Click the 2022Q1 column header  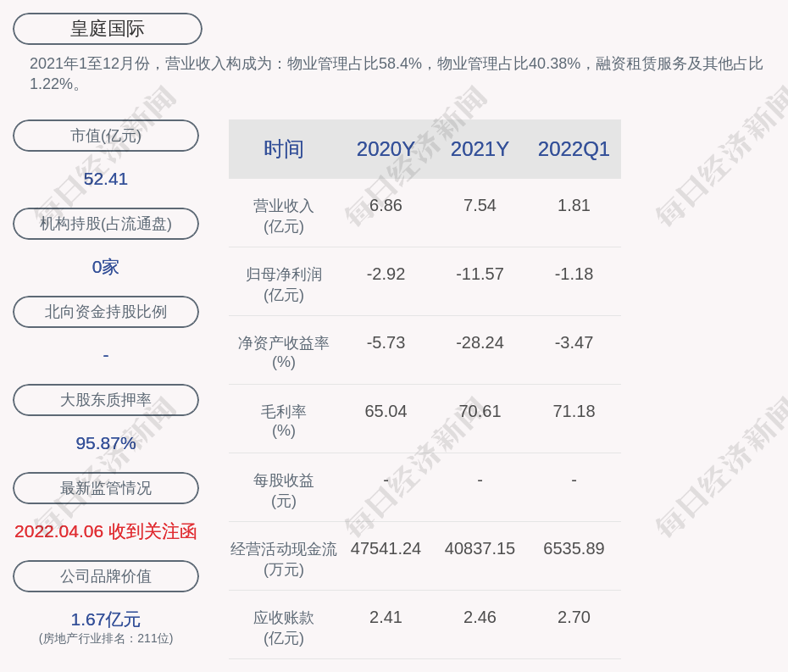tap(574, 149)
